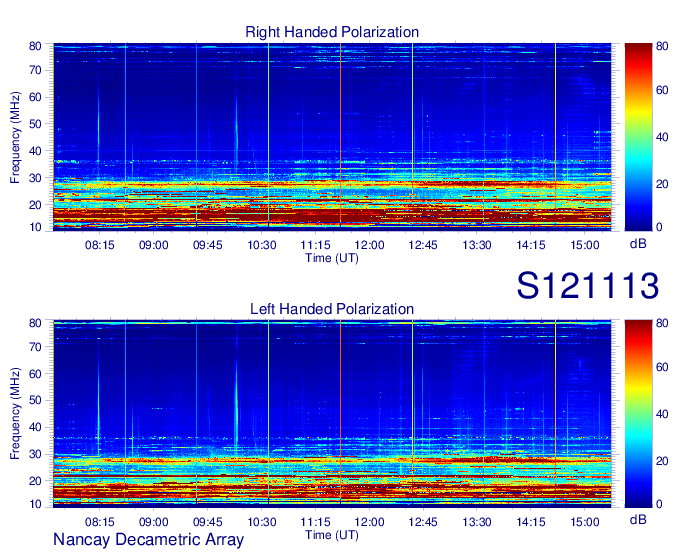Click the 13:30 tick label on bottom plot
680x552 pixels.
click(x=477, y=522)
